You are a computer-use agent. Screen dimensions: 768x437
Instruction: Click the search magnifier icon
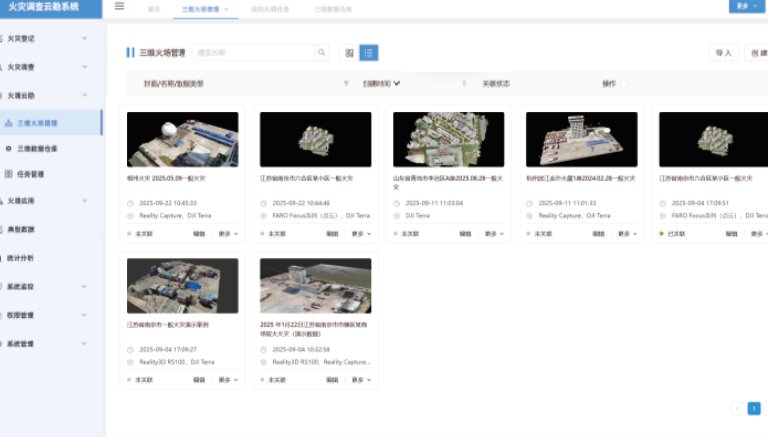click(x=321, y=53)
